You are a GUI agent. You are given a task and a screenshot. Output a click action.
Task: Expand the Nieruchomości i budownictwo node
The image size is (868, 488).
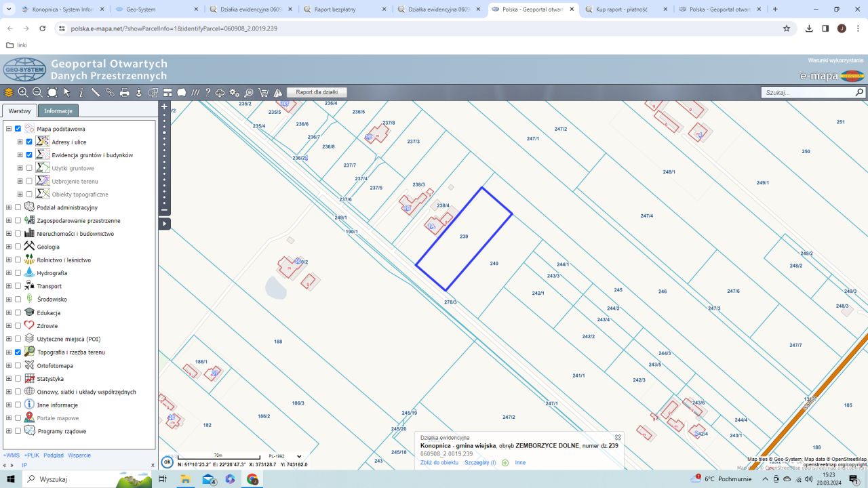(x=9, y=234)
